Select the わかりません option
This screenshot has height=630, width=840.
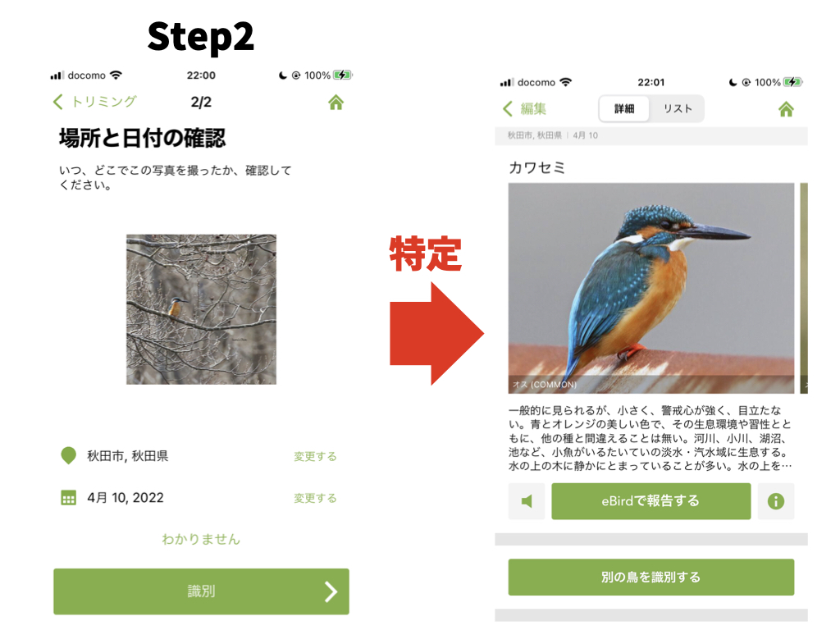[201, 539]
